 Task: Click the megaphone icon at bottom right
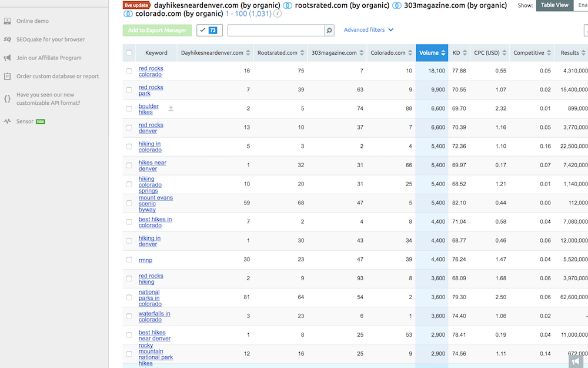pos(575,362)
